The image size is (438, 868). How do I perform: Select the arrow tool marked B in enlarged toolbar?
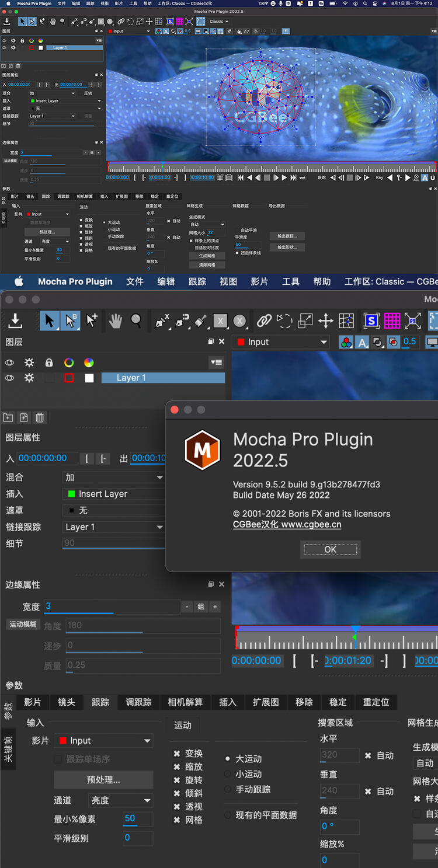(71, 320)
